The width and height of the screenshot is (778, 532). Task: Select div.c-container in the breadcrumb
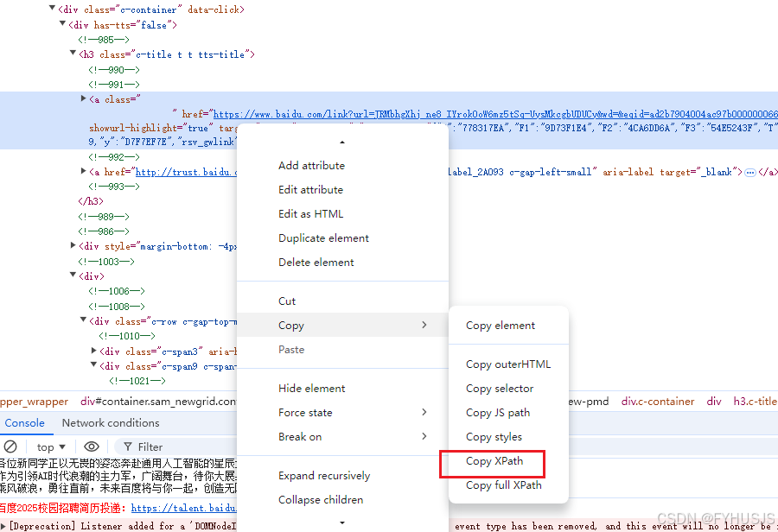pos(658,402)
